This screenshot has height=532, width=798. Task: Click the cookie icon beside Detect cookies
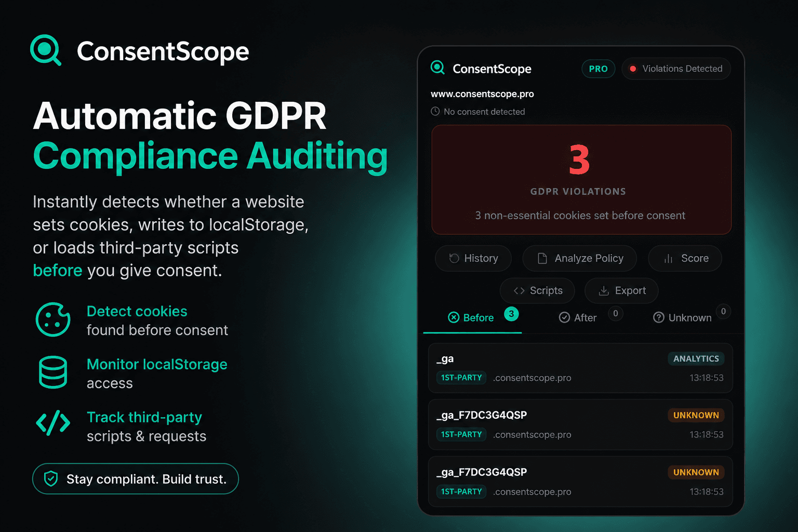53,320
